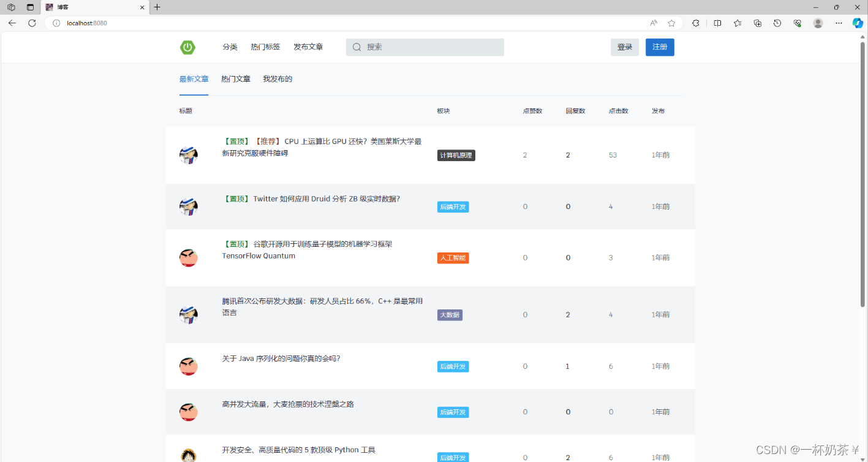Image resolution: width=868 pixels, height=462 pixels.
Task: Click author avatar of TensorFlow Quantum article
Action: click(x=189, y=258)
